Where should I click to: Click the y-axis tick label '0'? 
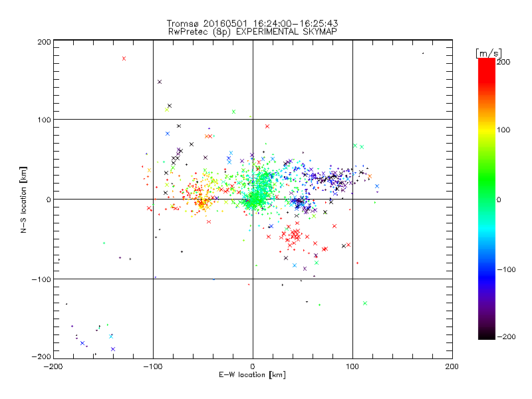pos(49,199)
